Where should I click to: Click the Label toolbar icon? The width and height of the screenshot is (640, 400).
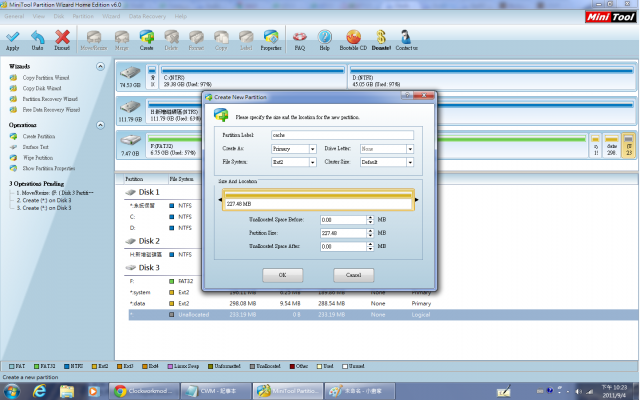click(x=246, y=37)
